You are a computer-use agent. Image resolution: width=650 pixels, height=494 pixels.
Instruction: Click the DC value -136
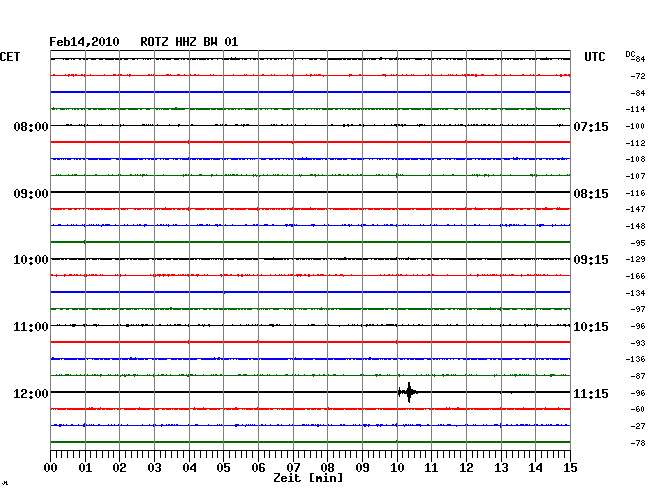coord(635,359)
